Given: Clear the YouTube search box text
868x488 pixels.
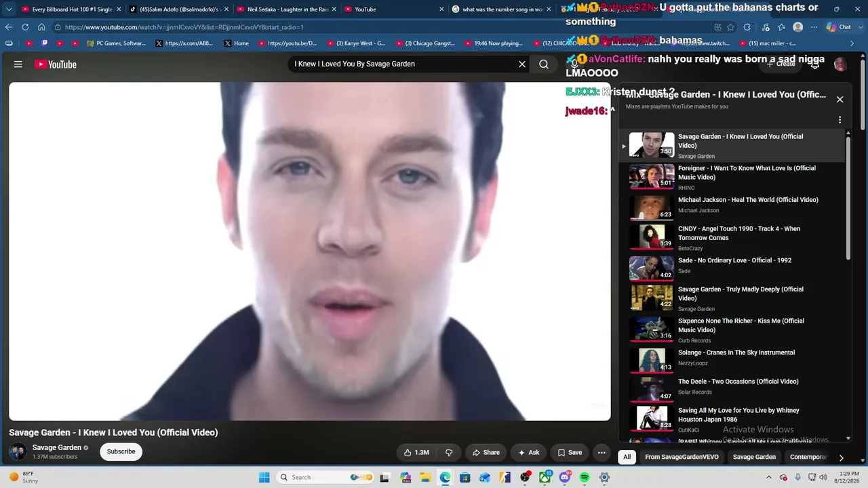Looking at the screenshot, I should click(x=522, y=64).
